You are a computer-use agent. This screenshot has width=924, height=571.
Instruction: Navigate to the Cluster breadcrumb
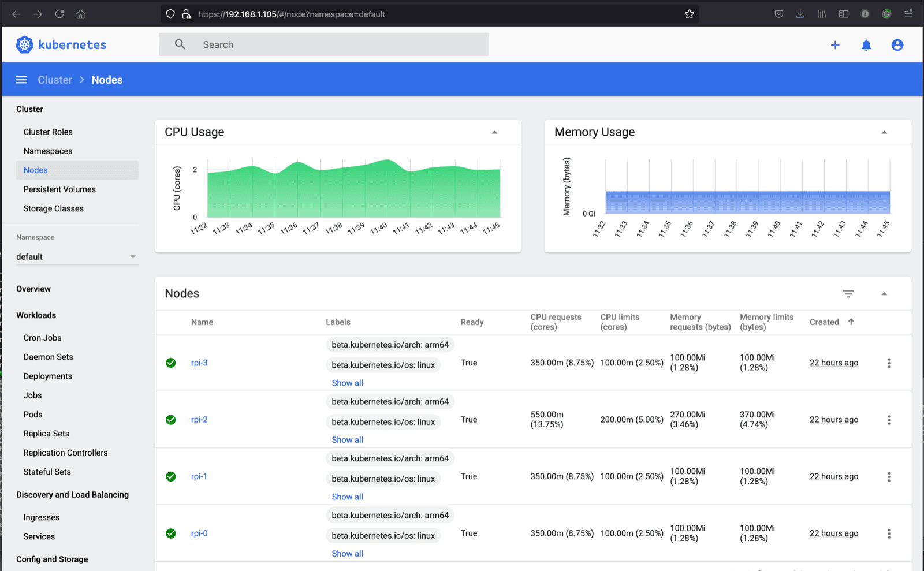pos(55,80)
